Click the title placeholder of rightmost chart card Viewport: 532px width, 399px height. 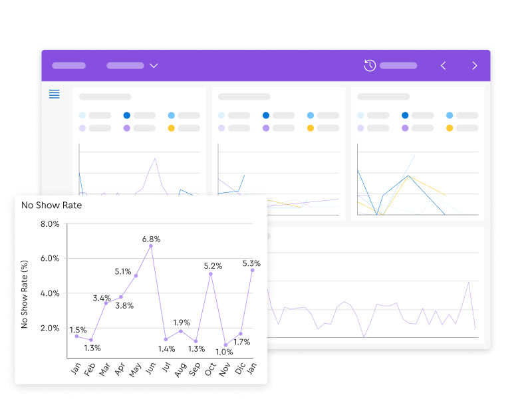tap(384, 96)
